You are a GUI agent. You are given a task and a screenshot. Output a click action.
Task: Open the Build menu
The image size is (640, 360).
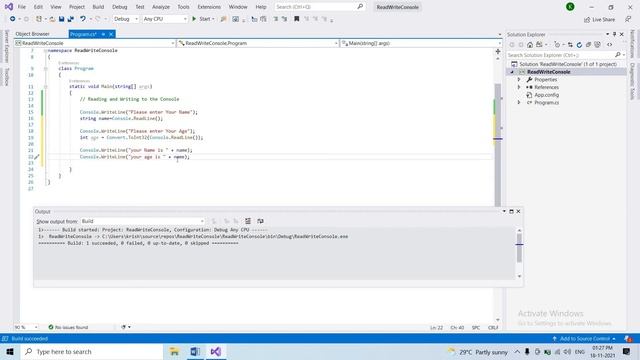[x=98, y=7]
